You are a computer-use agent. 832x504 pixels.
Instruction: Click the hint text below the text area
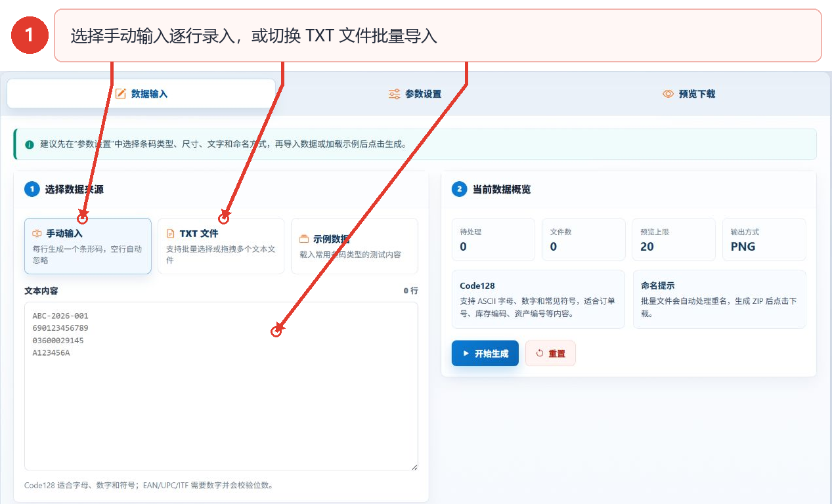click(148, 486)
